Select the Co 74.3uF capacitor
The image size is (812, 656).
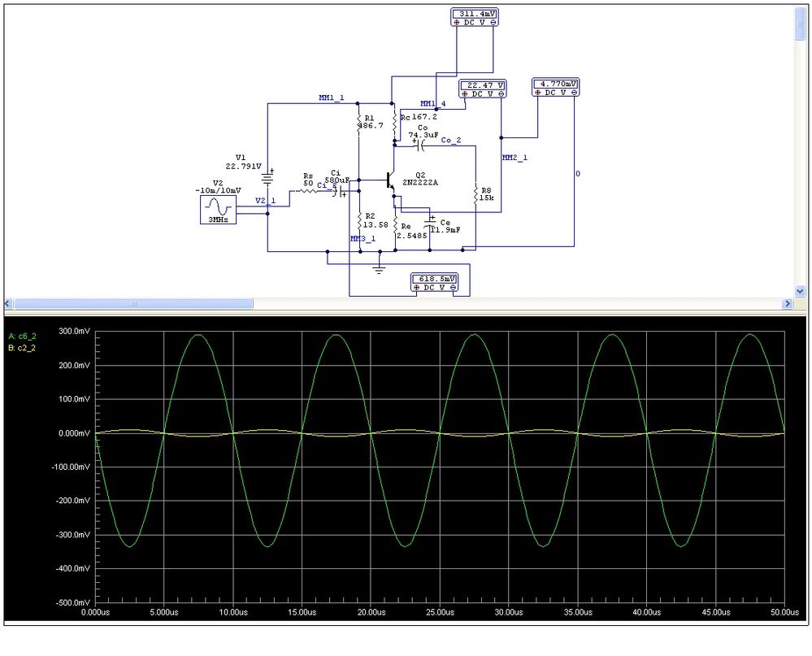(419, 146)
